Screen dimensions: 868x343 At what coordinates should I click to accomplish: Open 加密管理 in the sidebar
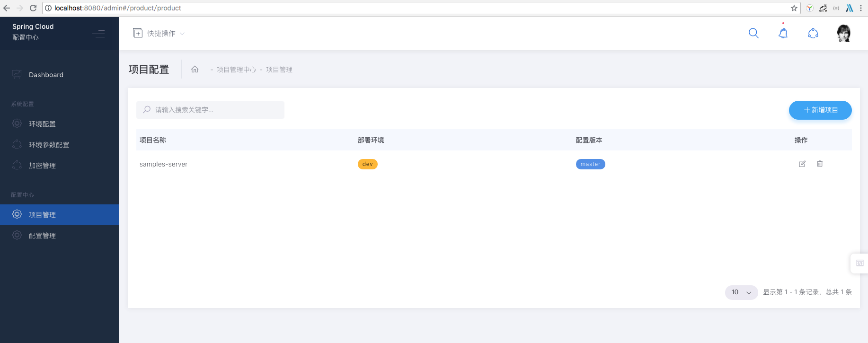coord(59,166)
